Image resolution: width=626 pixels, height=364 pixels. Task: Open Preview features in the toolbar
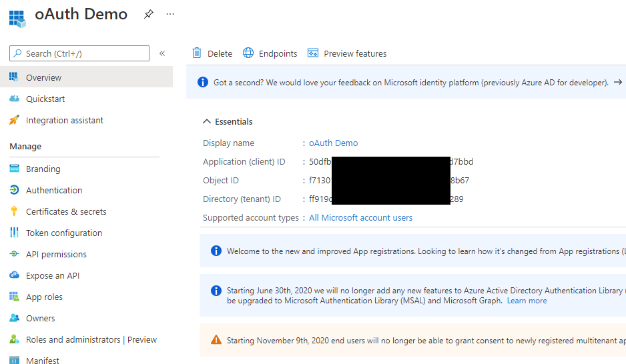347,53
